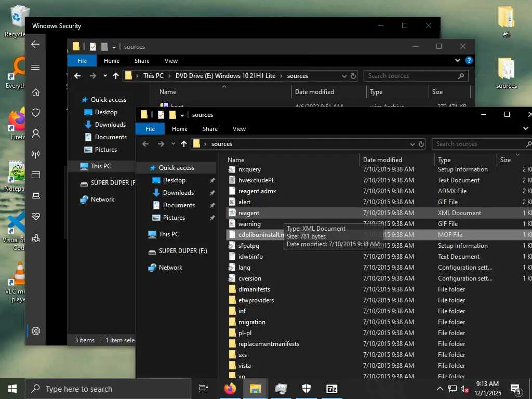532x399 pixels.
Task: Click Search sources box in DVD Drive window
Action: coord(416,76)
